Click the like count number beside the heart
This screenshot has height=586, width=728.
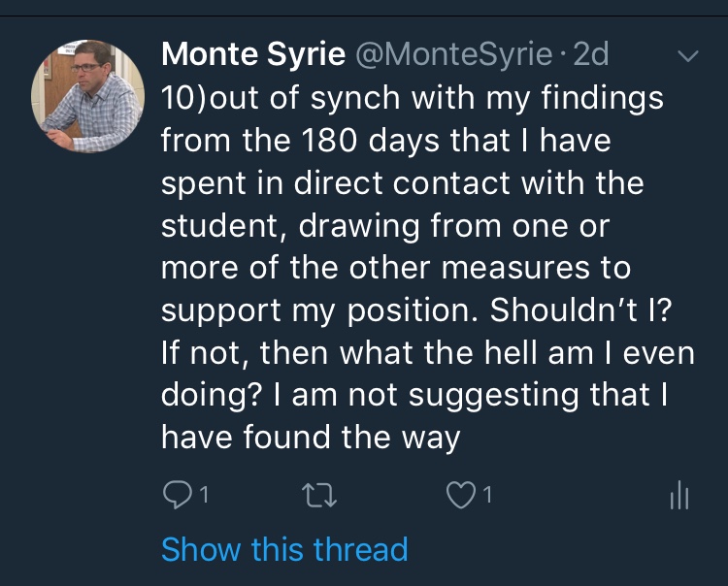click(487, 497)
